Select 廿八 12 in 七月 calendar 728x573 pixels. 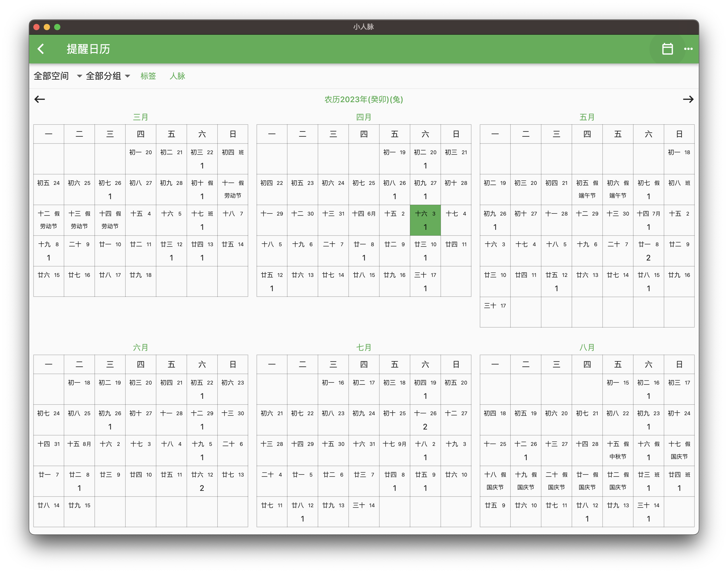[302, 512]
